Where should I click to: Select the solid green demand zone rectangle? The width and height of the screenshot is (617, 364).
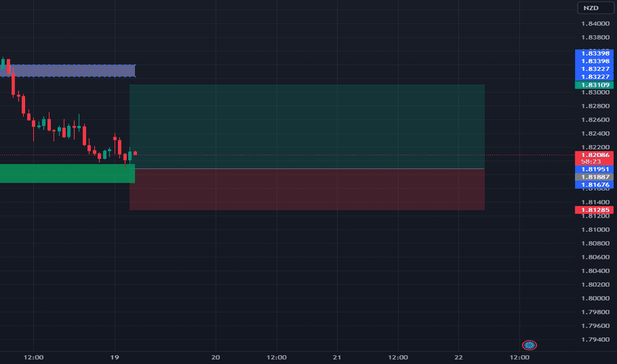point(68,173)
